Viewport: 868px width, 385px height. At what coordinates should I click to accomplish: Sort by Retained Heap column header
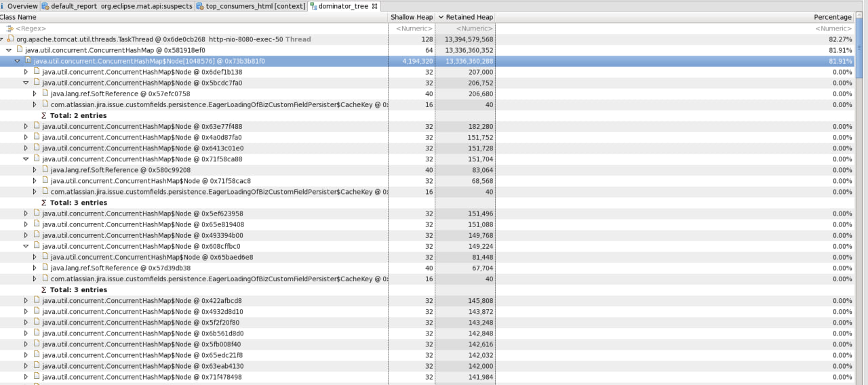465,17
